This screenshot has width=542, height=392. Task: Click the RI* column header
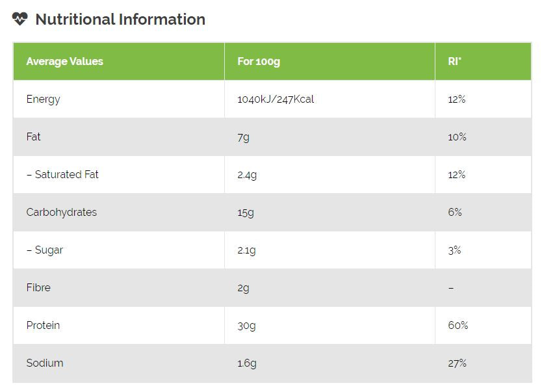(454, 62)
